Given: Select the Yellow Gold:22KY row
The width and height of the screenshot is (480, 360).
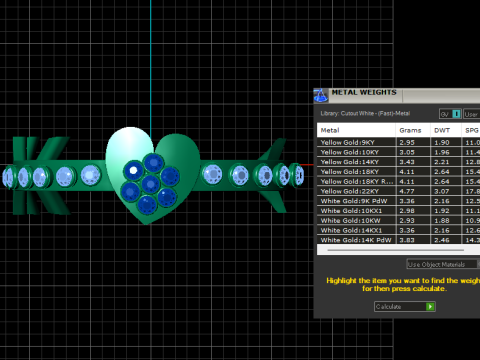Looking at the screenshot, I should pos(398,191).
